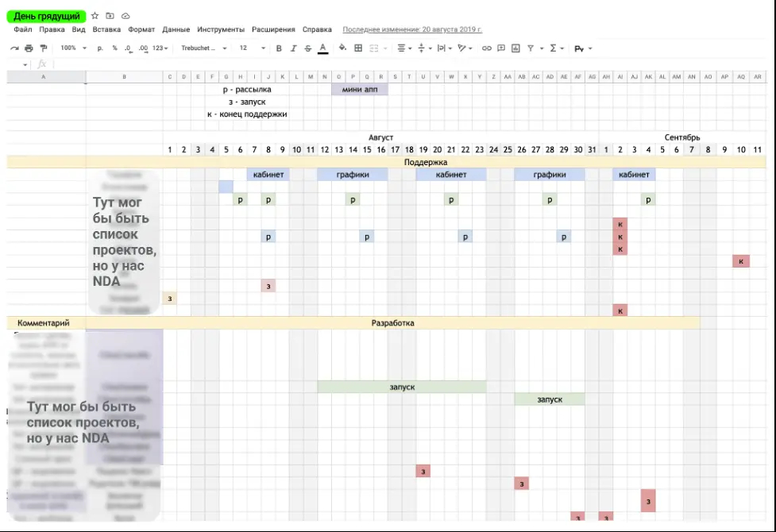Click the text rotation icon
The width and height of the screenshot is (776, 532).
(x=461, y=48)
